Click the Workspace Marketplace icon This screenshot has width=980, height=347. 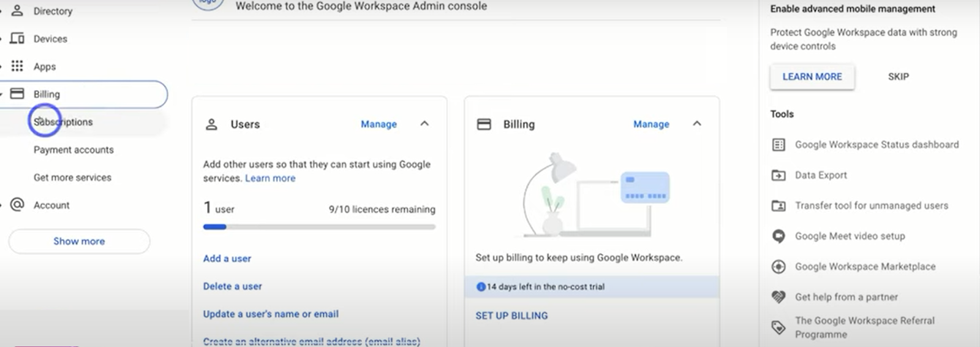(778, 267)
